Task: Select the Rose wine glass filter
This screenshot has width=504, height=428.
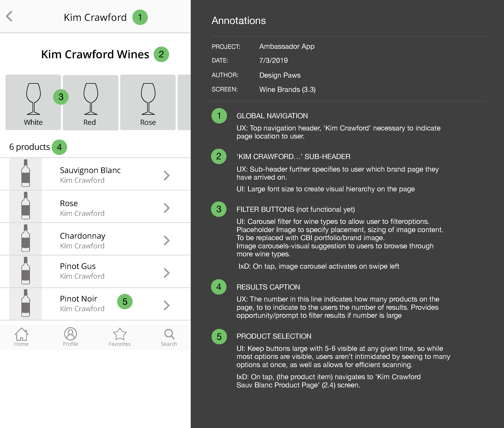Action: point(148,102)
